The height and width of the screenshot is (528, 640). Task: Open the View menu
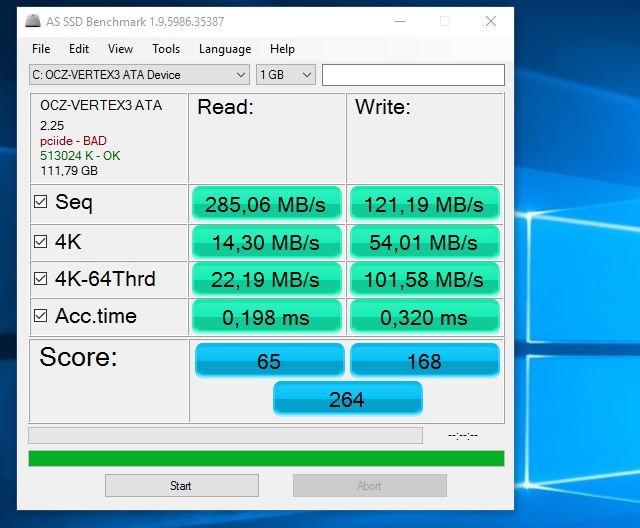(x=120, y=49)
